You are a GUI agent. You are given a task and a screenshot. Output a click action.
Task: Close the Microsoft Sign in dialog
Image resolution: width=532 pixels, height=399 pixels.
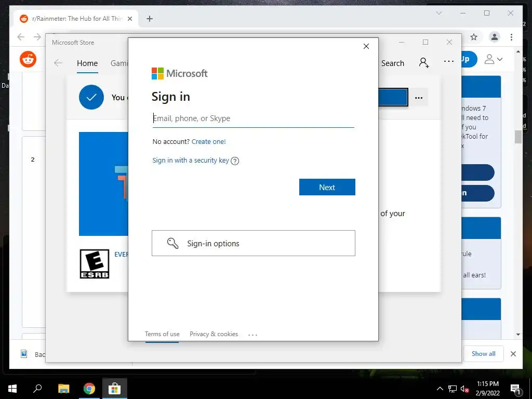(x=366, y=46)
